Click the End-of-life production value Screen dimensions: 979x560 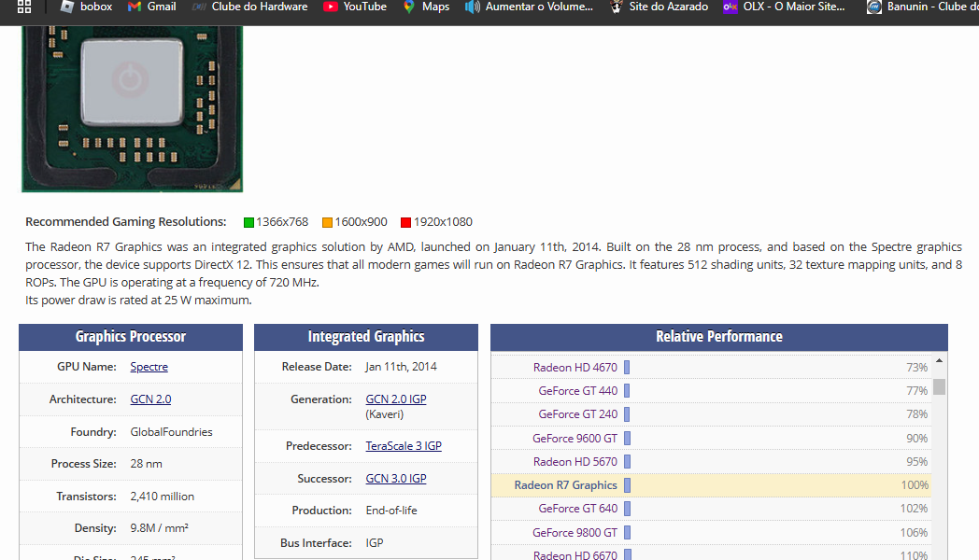pyautogui.click(x=391, y=511)
